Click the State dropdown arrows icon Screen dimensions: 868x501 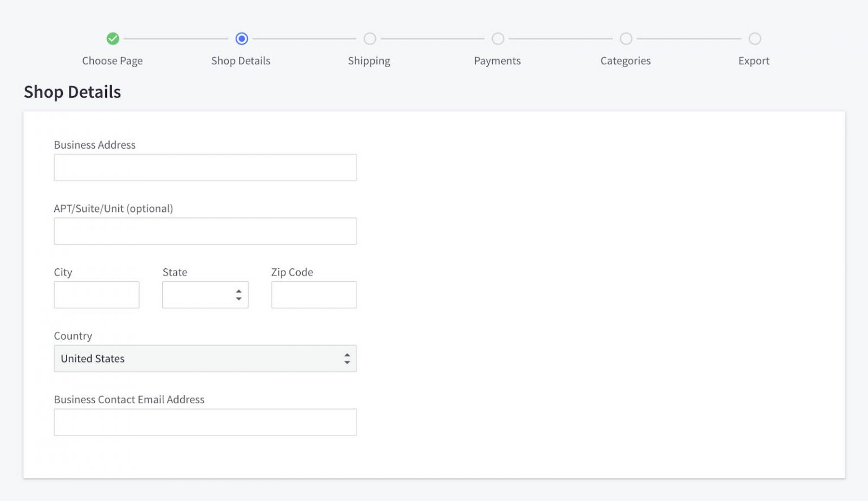238,295
